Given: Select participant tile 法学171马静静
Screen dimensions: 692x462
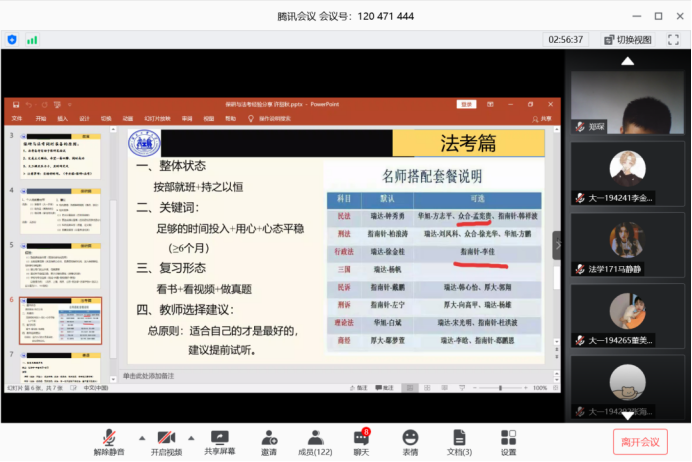Looking at the screenshot, I should (627, 247).
